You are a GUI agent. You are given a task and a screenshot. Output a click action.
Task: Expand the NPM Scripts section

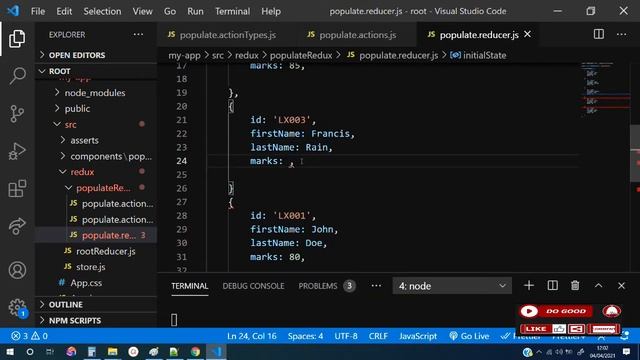tap(96, 320)
